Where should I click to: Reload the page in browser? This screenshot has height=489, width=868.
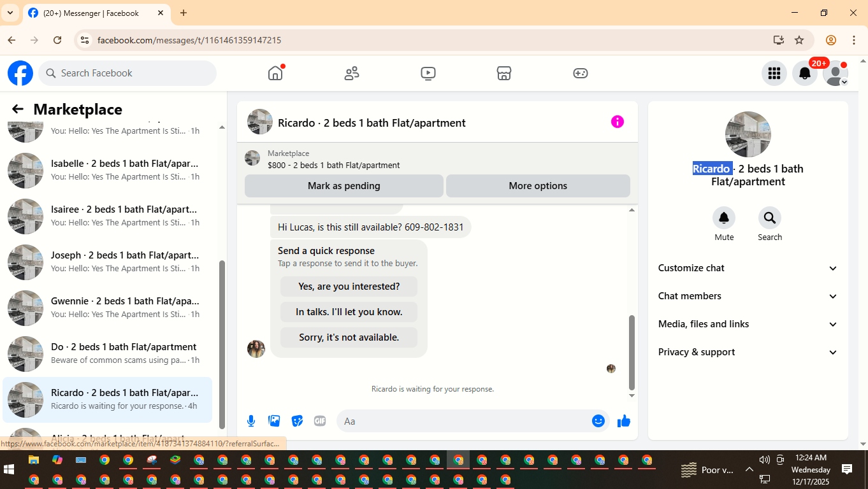[57, 40]
